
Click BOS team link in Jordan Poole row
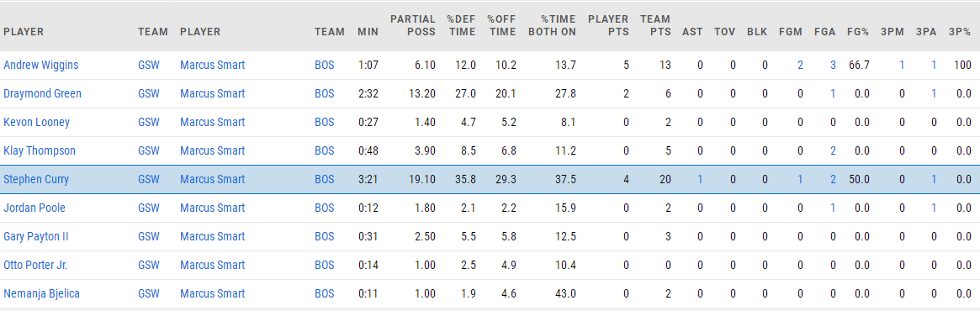tap(325, 208)
